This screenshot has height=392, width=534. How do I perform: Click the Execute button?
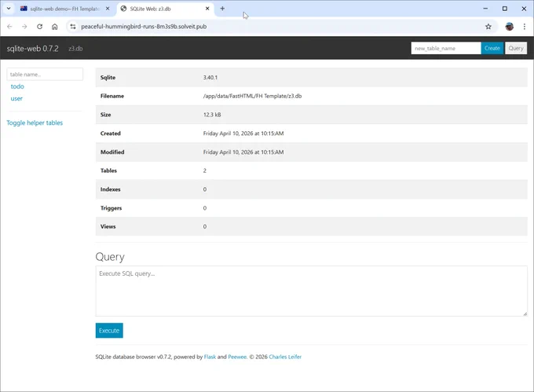[x=109, y=331]
